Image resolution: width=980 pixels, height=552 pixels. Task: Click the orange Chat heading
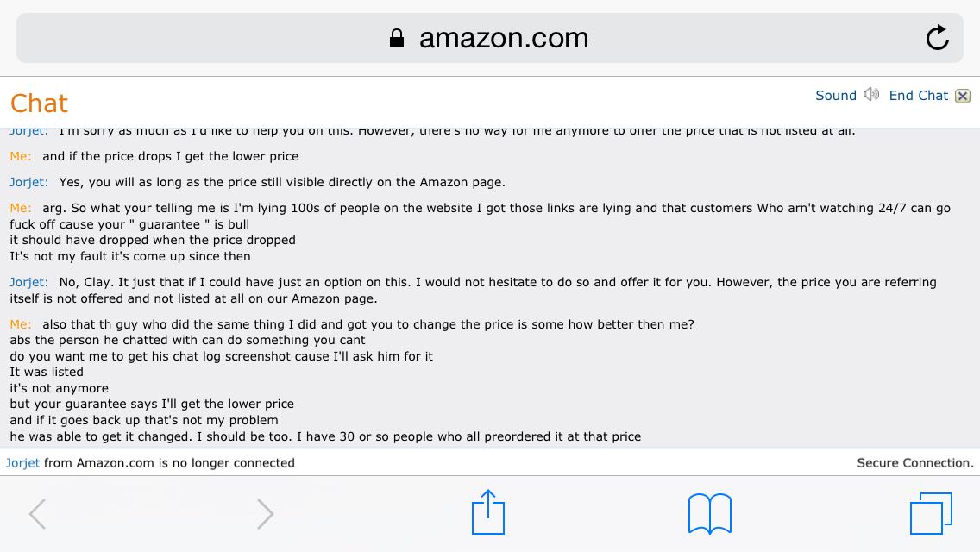pos(39,103)
